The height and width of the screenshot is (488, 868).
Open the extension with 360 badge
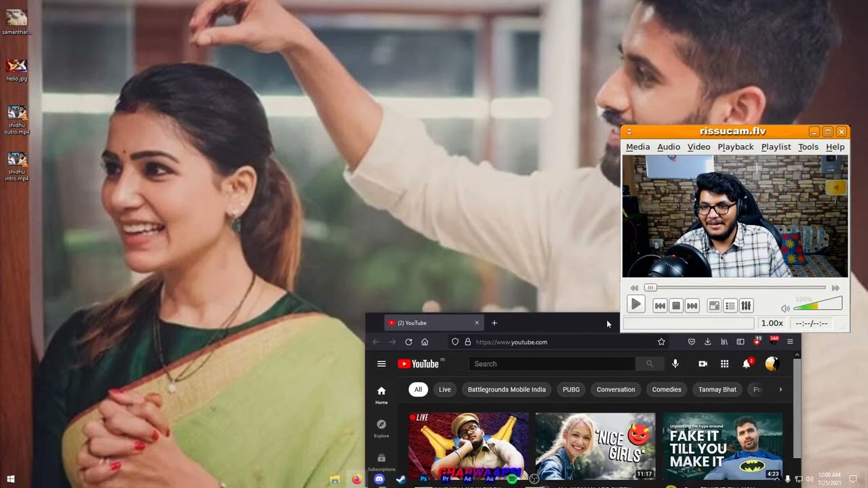click(773, 341)
